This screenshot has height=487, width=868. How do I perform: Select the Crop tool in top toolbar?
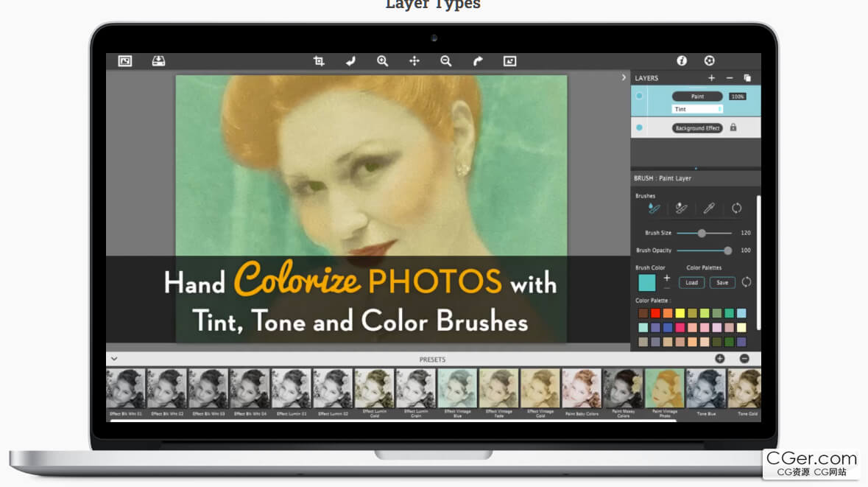point(319,61)
